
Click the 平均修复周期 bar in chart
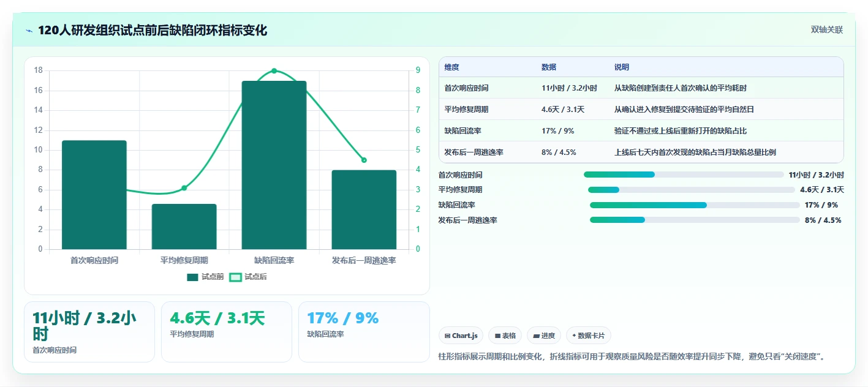pos(184,227)
